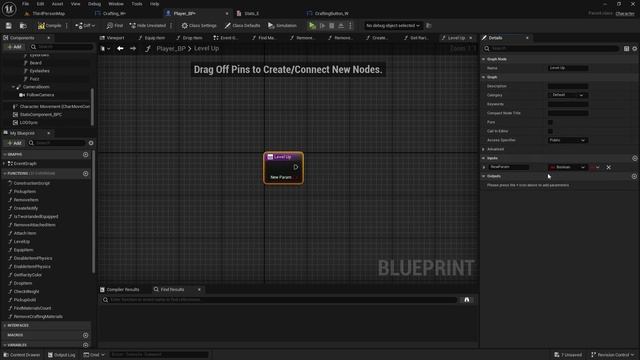
Task: Select the Level Up node
Action: [283, 168]
